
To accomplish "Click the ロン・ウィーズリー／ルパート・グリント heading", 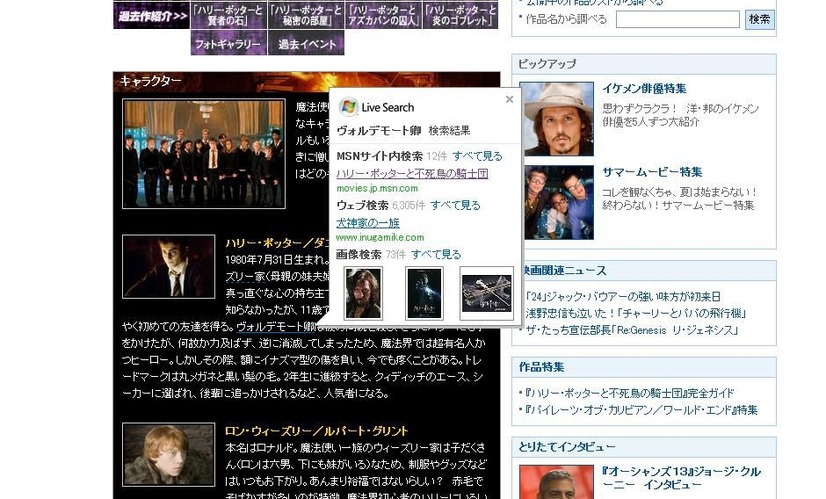I will click(x=317, y=430).
